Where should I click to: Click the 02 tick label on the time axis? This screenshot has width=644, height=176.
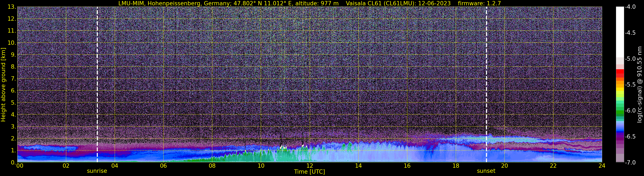point(66,166)
